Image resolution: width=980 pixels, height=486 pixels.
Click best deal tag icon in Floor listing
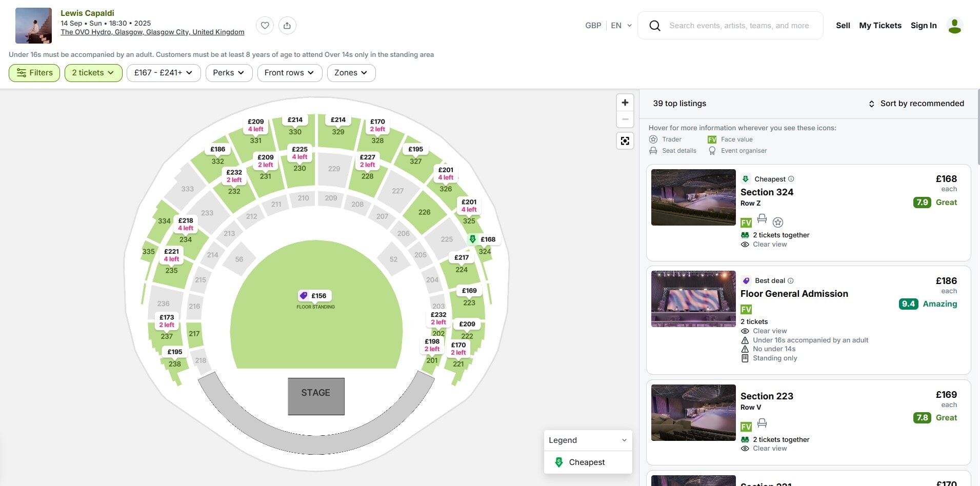coord(746,280)
